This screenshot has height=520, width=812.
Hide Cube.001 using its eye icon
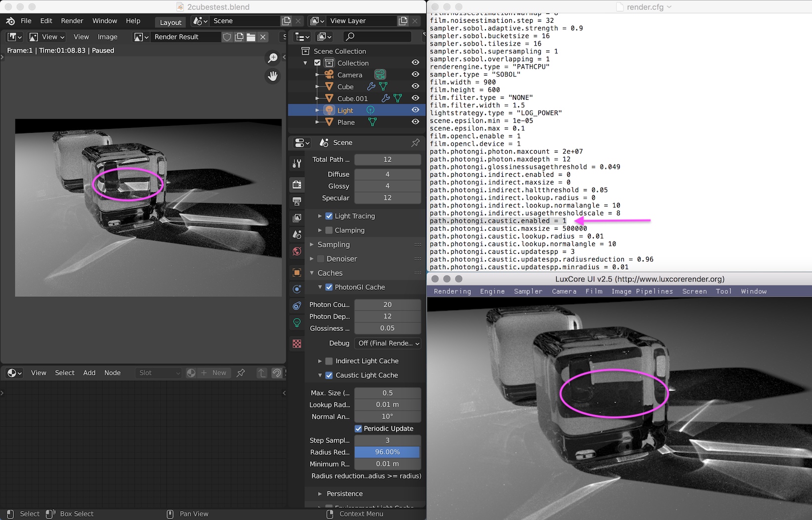pyautogui.click(x=415, y=98)
